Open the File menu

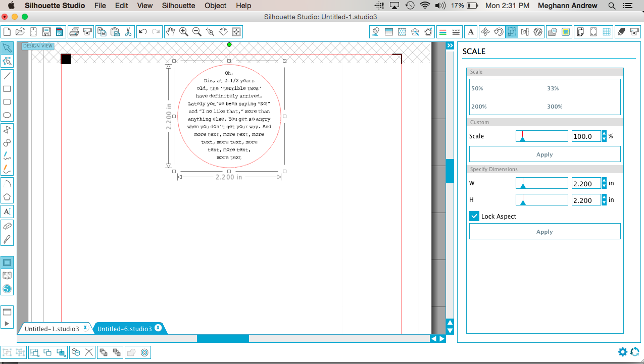click(x=100, y=6)
